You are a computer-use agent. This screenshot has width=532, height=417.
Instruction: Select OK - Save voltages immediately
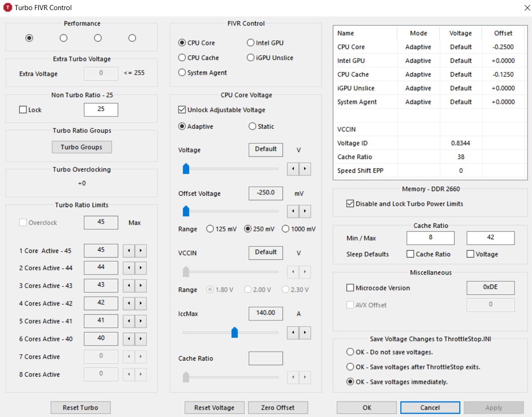(350, 382)
